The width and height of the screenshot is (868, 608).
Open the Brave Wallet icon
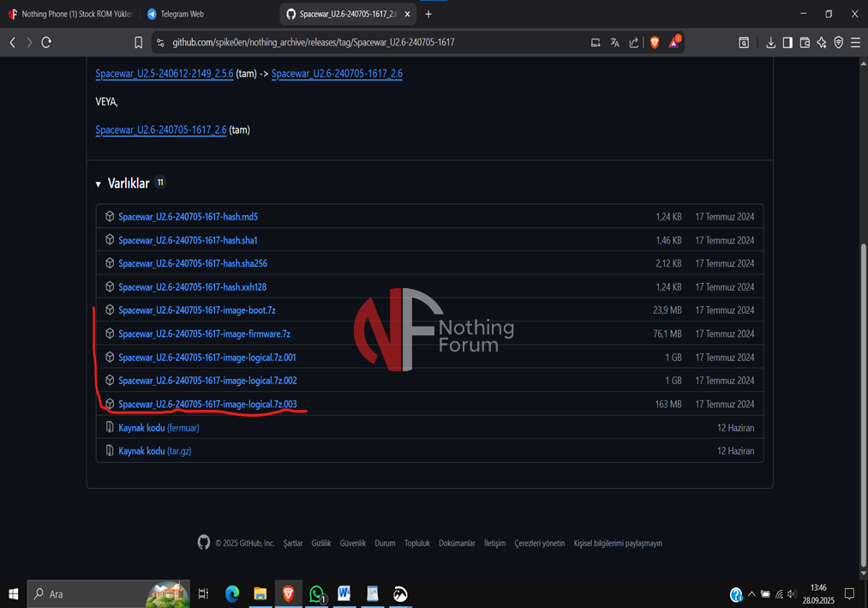click(x=805, y=42)
